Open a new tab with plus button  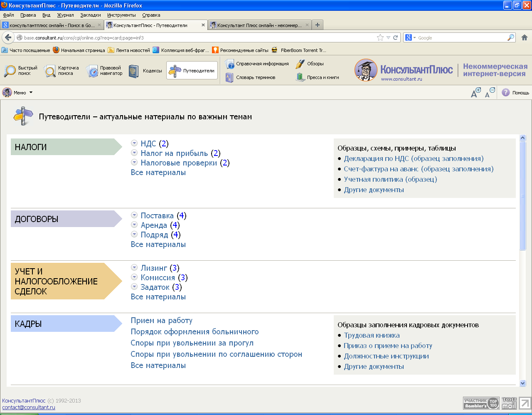click(x=318, y=25)
